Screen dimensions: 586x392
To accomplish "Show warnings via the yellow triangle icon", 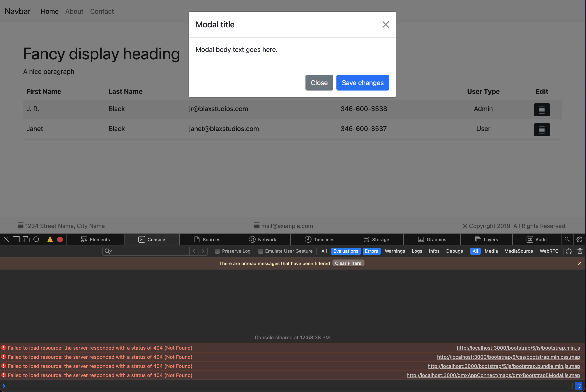I will coord(50,239).
